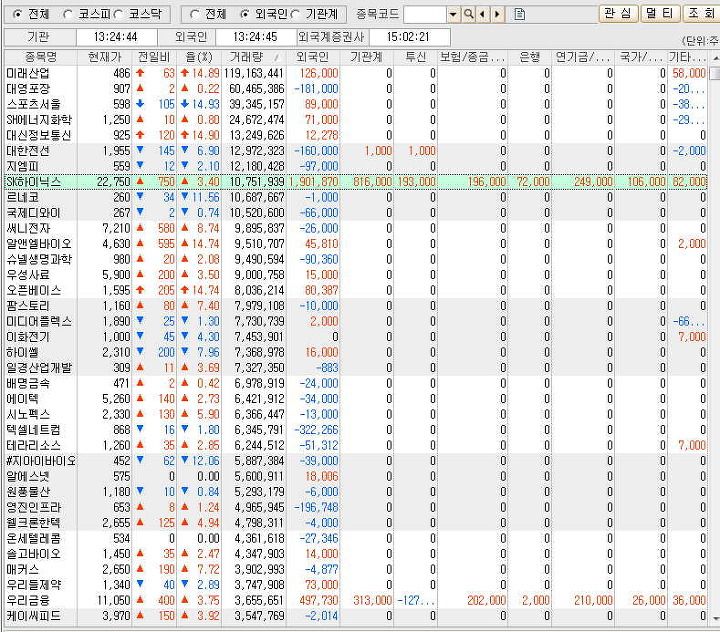Select the 슈넬생명과학 row name
The image size is (720, 632).
(x=39, y=260)
